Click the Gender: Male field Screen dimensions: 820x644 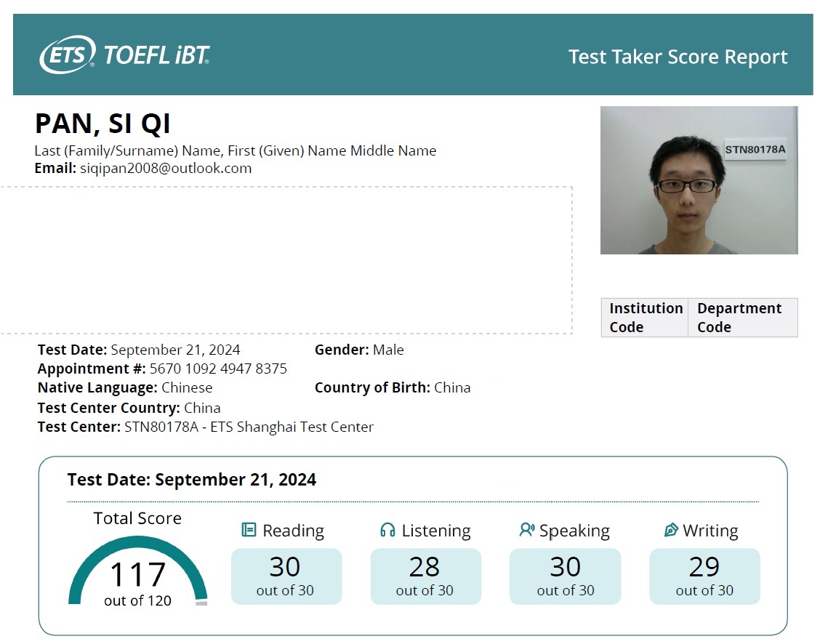coord(359,350)
